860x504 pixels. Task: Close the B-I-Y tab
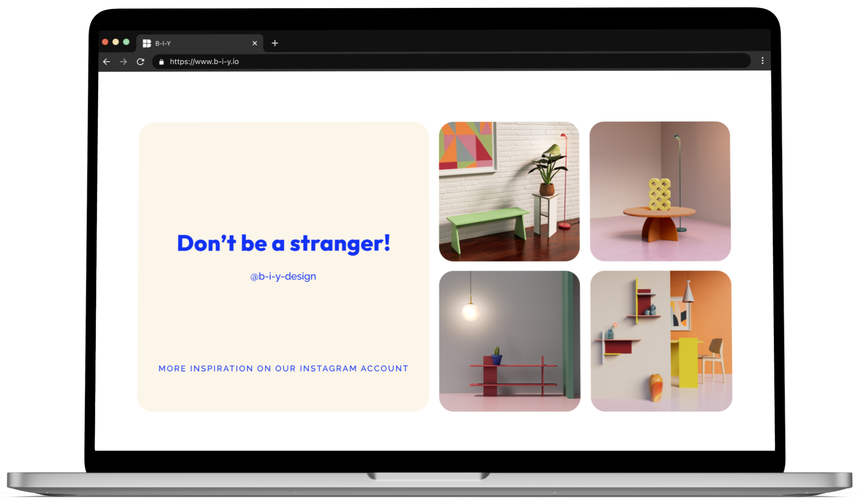click(255, 43)
